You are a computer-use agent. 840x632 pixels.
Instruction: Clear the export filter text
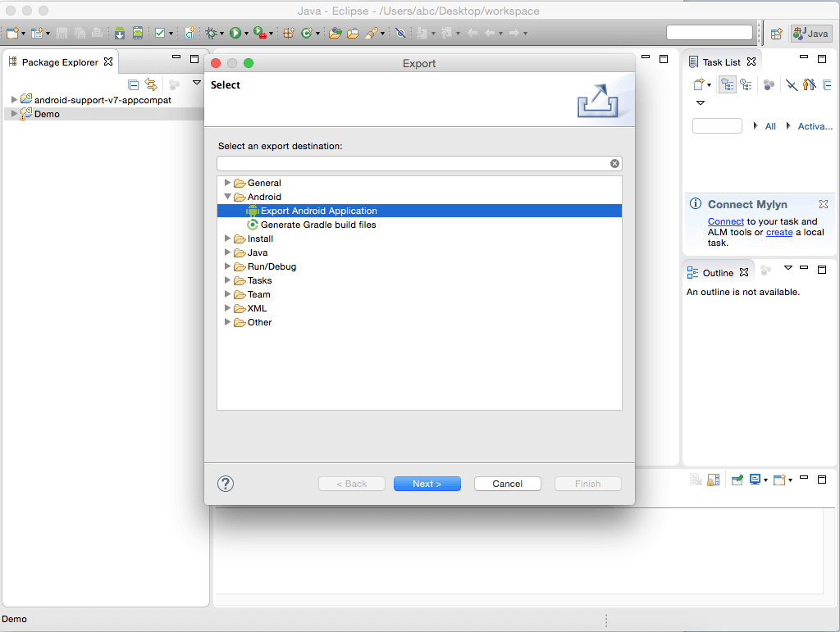tap(614, 164)
